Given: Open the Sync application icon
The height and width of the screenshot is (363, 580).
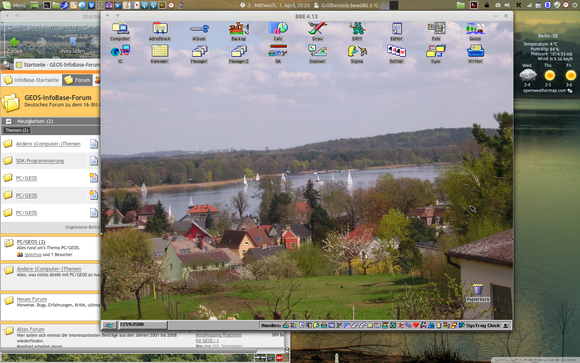Looking at the screenshot, I should point(436,54).
